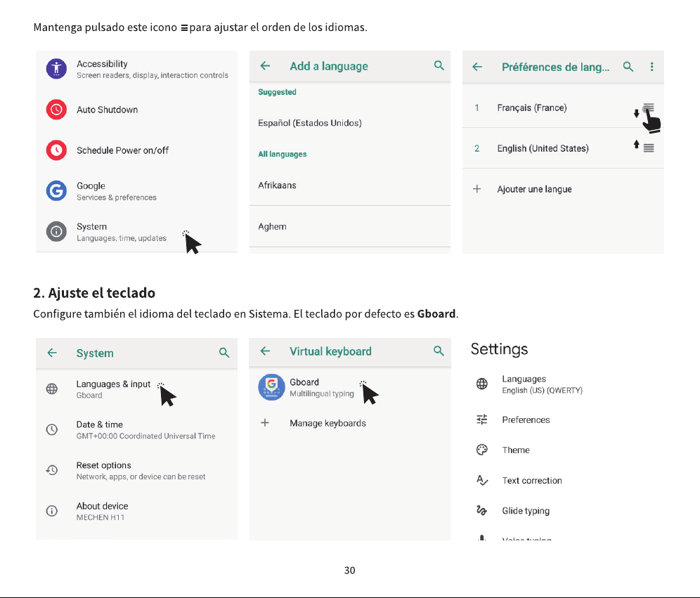
Task: Tap Glide typing gesture icon
Action: [x=481, y=510]
